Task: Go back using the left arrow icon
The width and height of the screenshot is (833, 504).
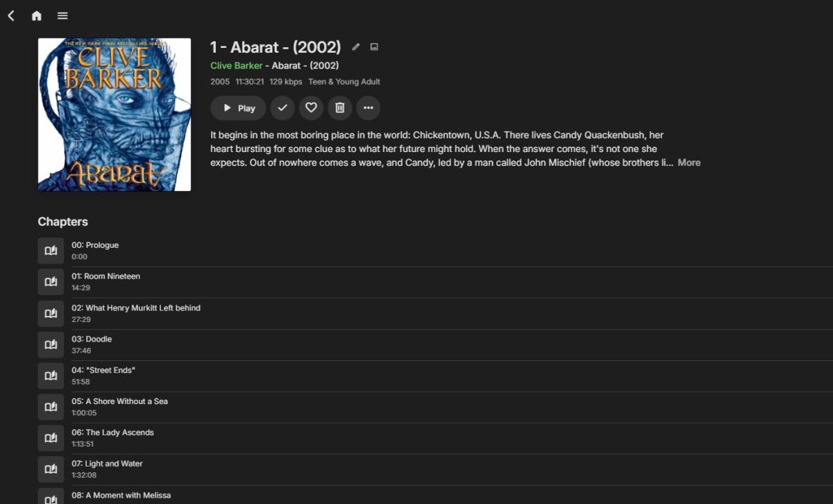Action: (11, 15)
